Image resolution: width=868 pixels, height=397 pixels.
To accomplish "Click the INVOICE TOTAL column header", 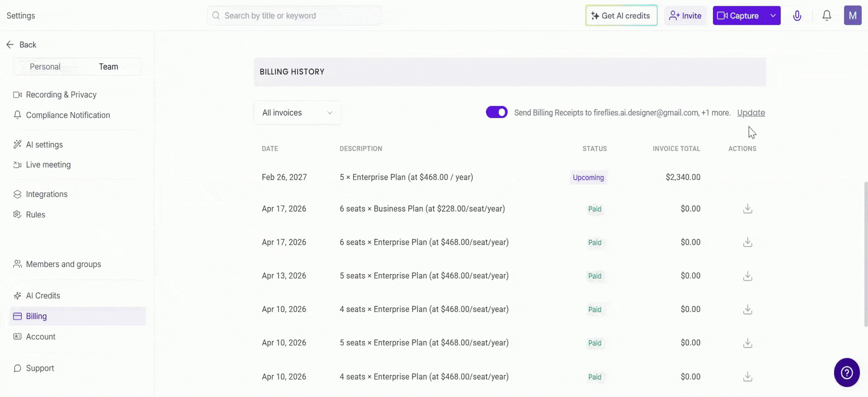I will pos(676,149).
